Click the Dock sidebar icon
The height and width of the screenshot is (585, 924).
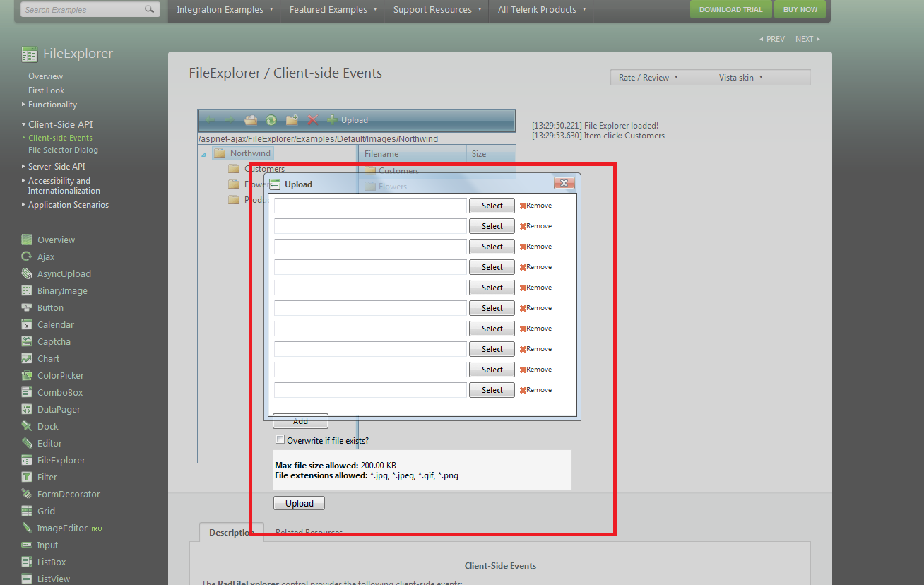27,426
